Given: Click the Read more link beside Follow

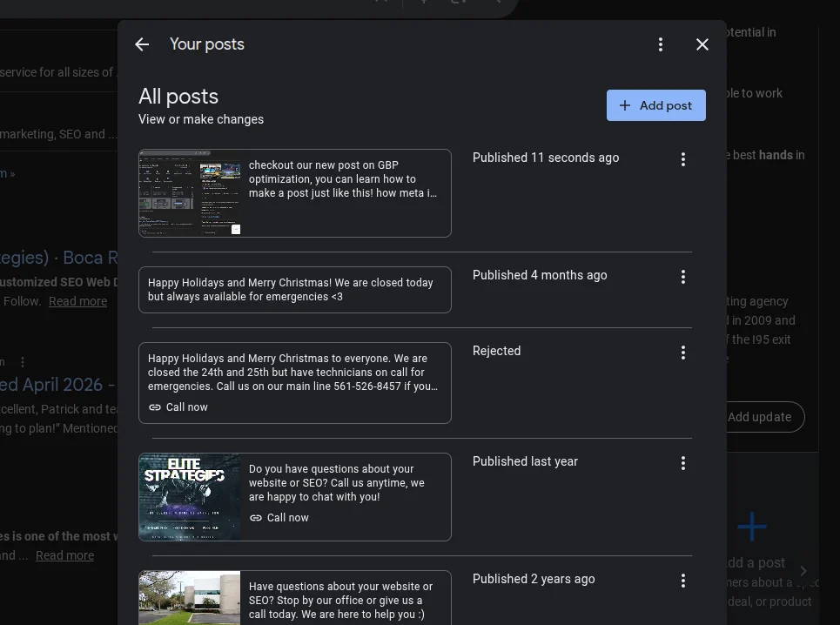Looking at the screenshot, I should pos(77,301).
